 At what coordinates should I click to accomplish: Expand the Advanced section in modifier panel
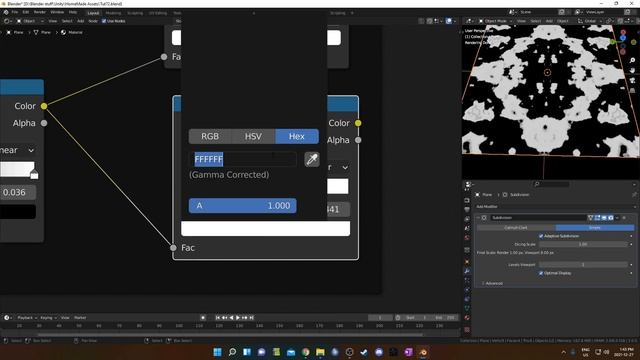492,283
